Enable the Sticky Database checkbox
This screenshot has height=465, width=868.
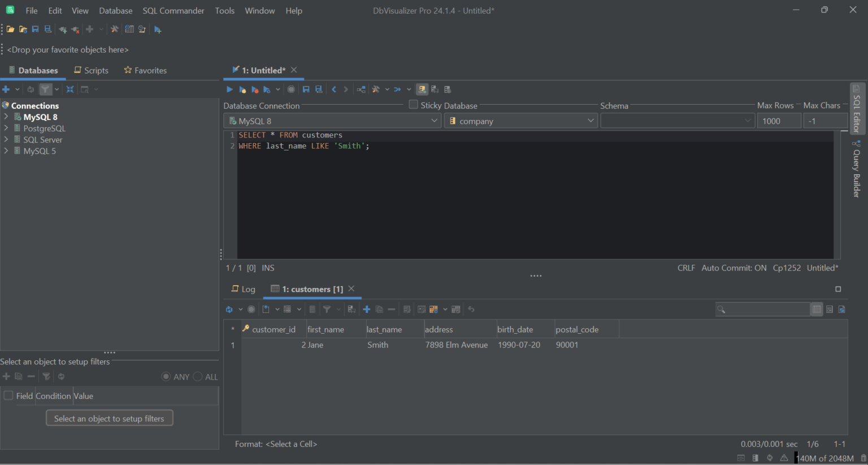413,104
